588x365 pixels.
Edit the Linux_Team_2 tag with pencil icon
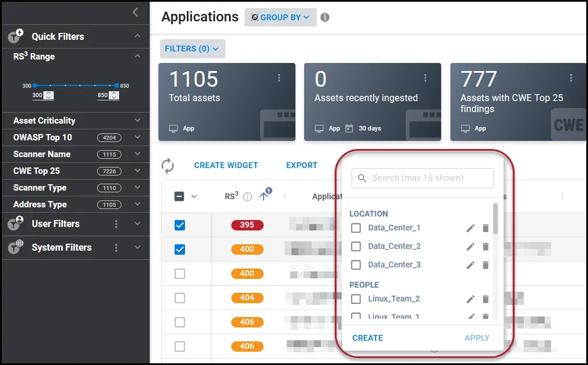[x=470, y=299]
